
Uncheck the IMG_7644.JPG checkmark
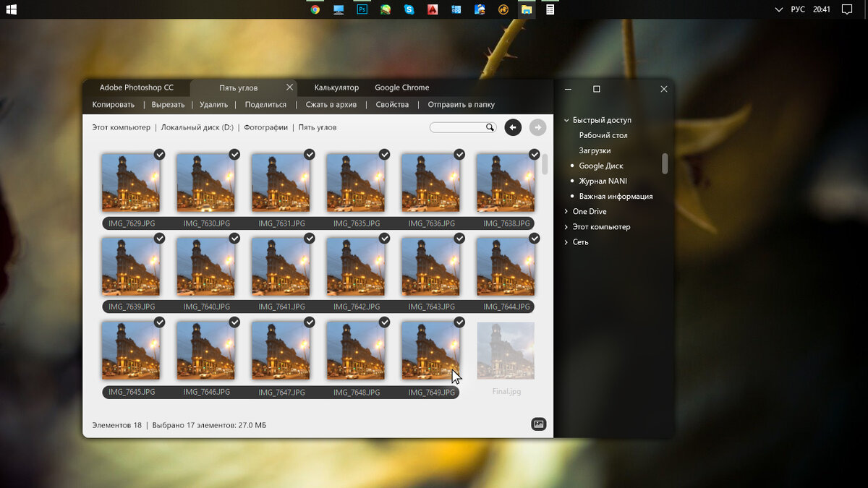(535, 238)
